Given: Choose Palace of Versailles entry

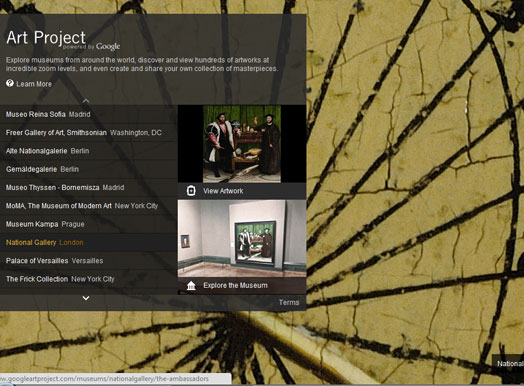Looking at the screenshot, I should coord(89,261).
